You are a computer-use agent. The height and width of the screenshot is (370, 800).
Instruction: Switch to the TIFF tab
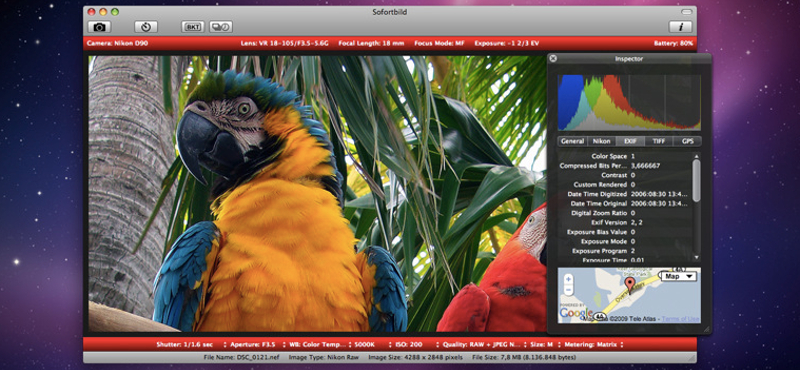point(659,141)
